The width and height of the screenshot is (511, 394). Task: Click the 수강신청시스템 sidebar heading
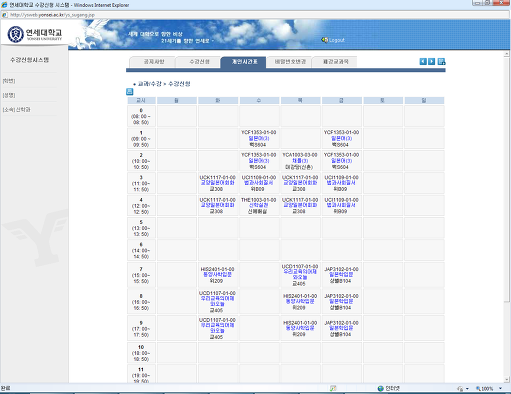(x=29, y=60)
